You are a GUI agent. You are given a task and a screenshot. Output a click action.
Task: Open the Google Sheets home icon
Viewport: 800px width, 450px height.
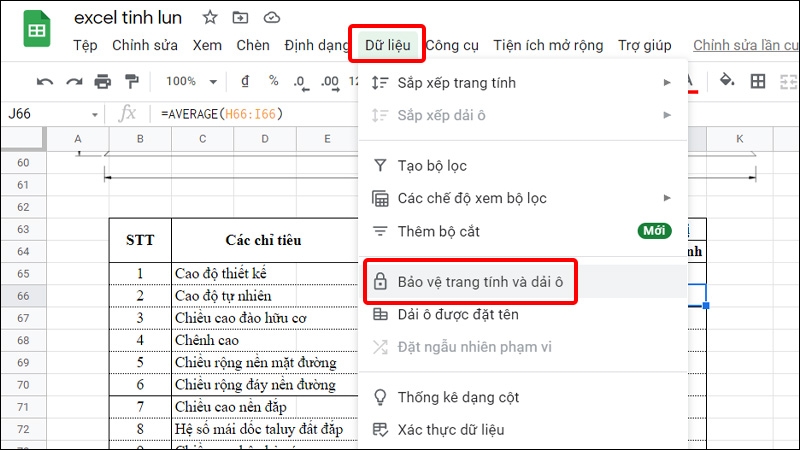click(37, 29)
